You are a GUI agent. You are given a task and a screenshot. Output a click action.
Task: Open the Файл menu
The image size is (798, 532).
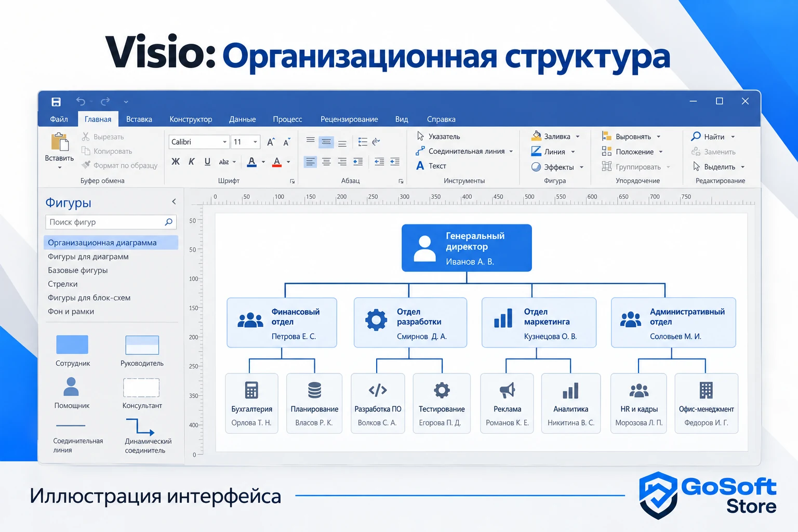pyautogui.click(x=59, y=119)
